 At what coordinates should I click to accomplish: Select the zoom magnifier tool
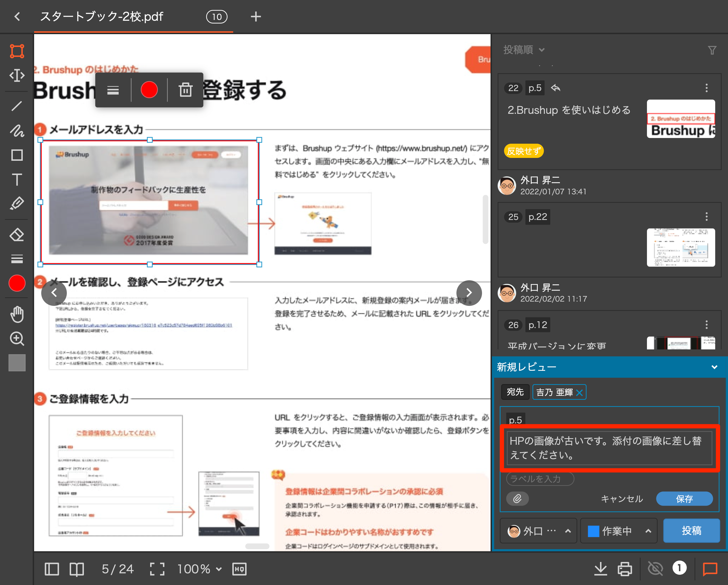pyautogui.click(x=17, y=338)
